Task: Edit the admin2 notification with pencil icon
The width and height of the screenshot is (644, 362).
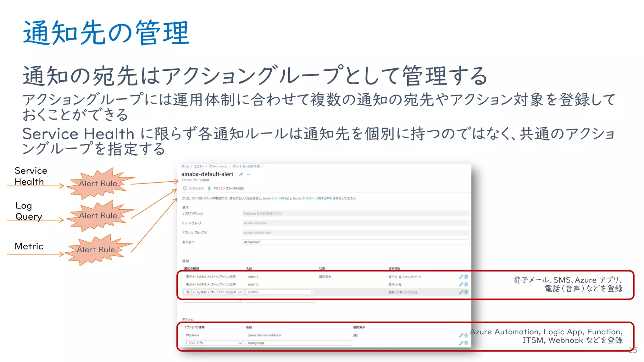Action: point(461,284)
